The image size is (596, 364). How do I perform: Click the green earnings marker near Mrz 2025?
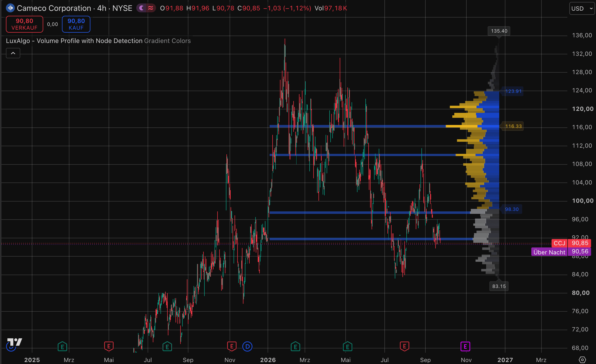tap(62, 347)
